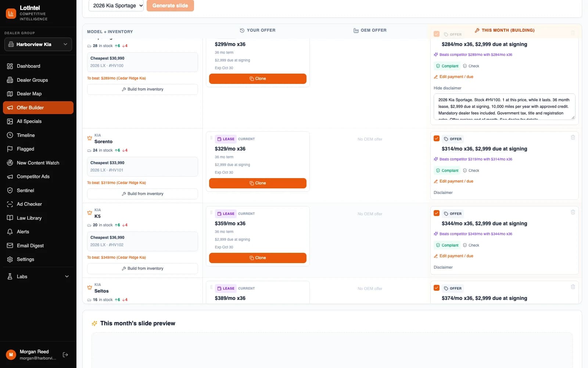This screenshot has height=368, width=588.
Task: Open New Content Watch from sidebar
Action: point(38,163)
